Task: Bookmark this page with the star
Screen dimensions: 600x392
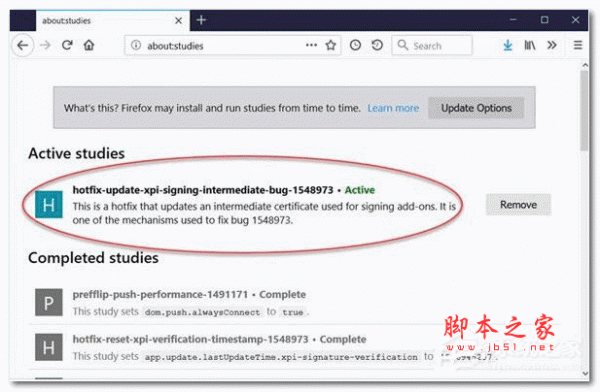Action: (x=331, y=45)
